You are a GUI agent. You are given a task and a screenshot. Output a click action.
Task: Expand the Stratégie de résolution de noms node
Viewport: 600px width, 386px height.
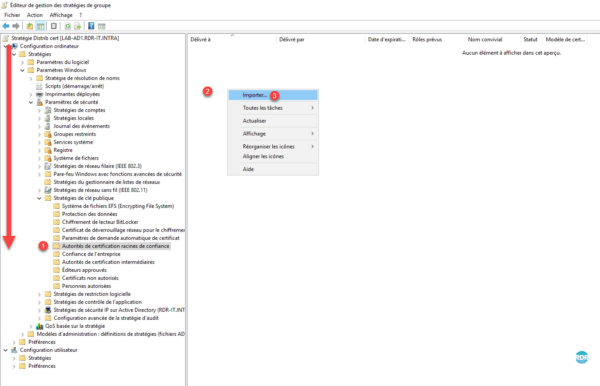pyautogui.click(x=31, y=78)
